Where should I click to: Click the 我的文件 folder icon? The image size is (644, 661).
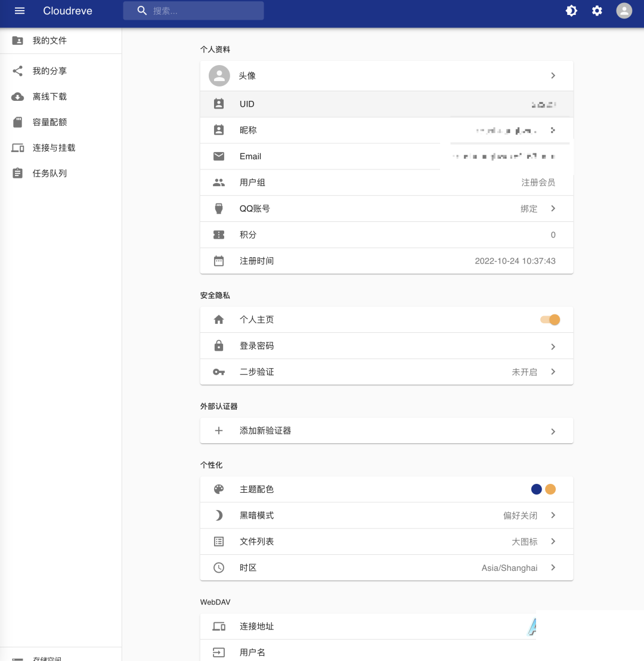[18, 41]
